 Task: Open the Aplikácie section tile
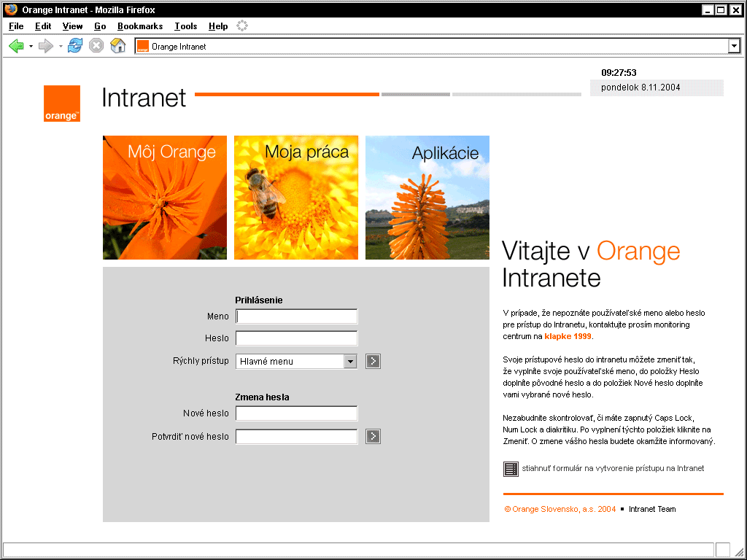pos(427,198)
